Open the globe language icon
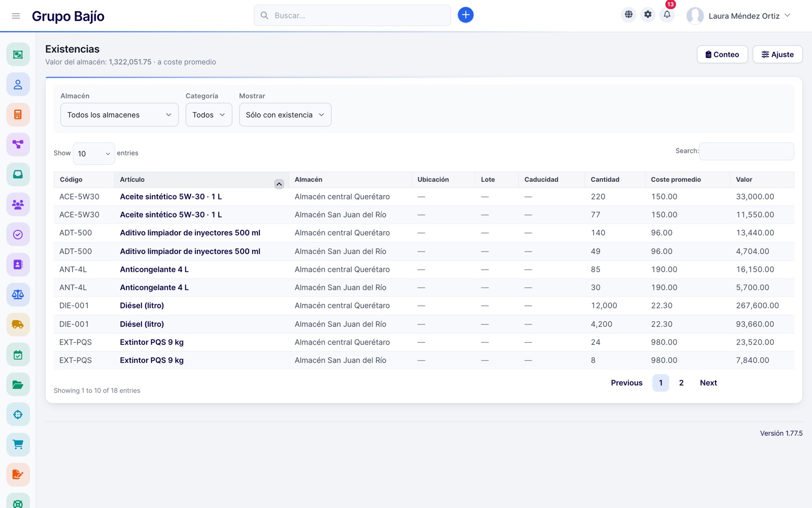This screenshot has width=812, height=508. pos(629,15)
